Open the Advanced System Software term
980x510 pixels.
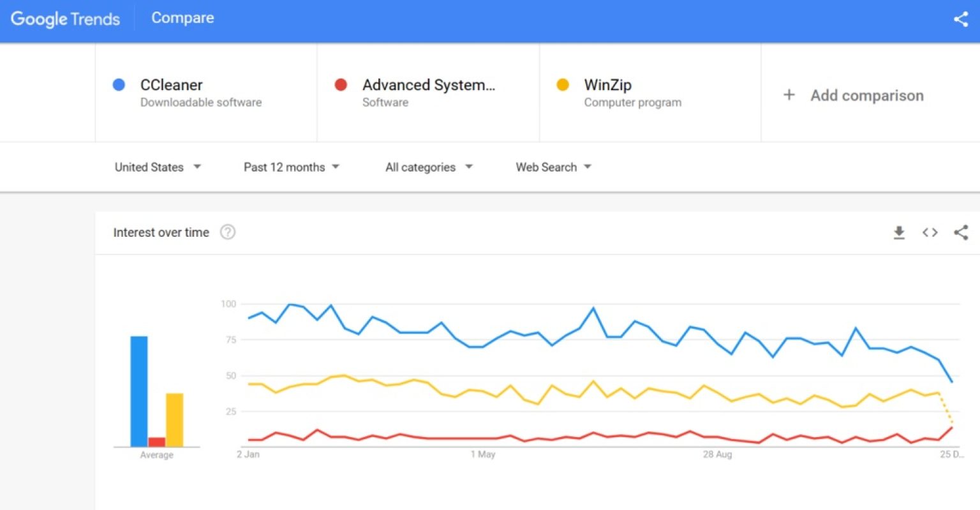coord(428,84)
